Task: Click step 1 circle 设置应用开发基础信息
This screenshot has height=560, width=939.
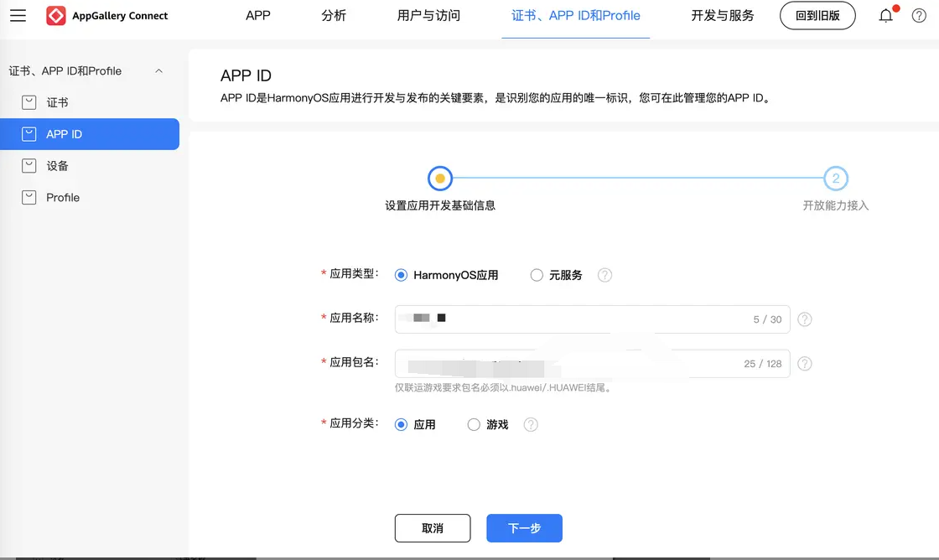Action: point(440,179)
